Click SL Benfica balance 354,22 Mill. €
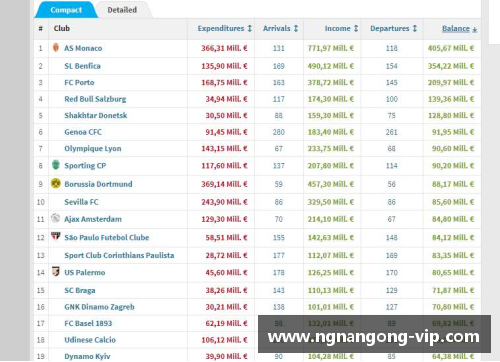This screenshot has width=500, height=362. point(451,66)
